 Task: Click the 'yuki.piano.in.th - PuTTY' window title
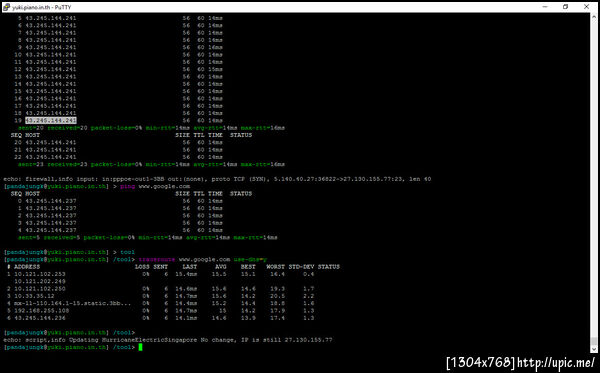point(42,7)
